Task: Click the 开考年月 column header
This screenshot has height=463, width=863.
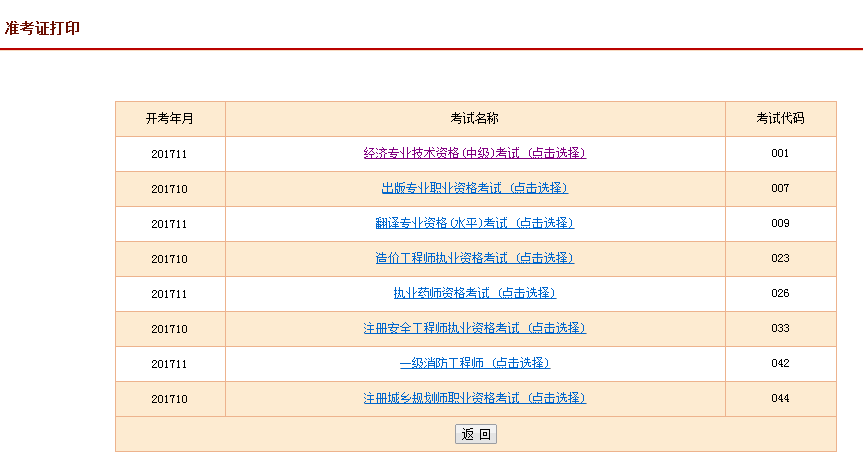Action: (x=170, y=118)
